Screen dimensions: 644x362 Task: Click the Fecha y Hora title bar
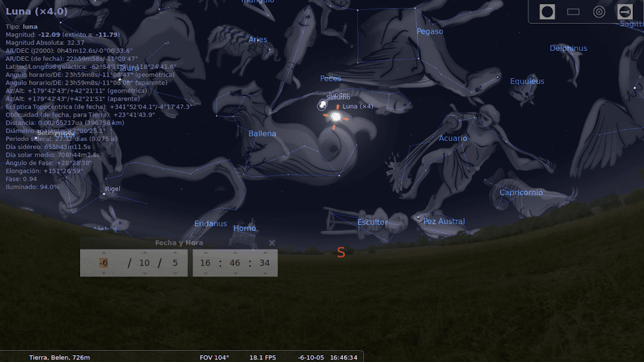179,243
